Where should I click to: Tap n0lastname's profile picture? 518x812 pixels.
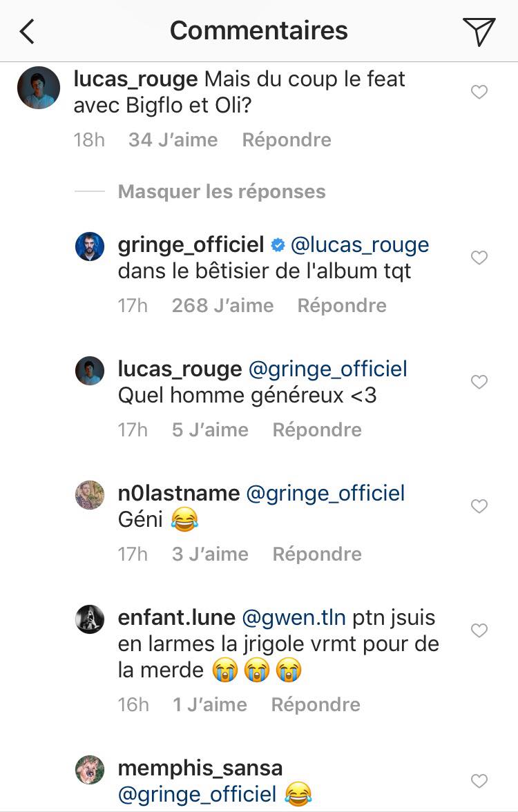coord(90,495)
